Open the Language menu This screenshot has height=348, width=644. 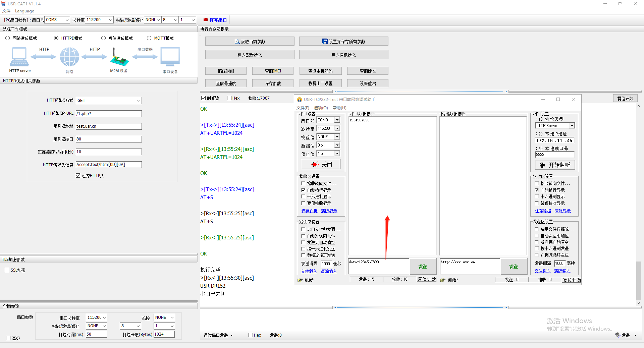coord(24,11)
